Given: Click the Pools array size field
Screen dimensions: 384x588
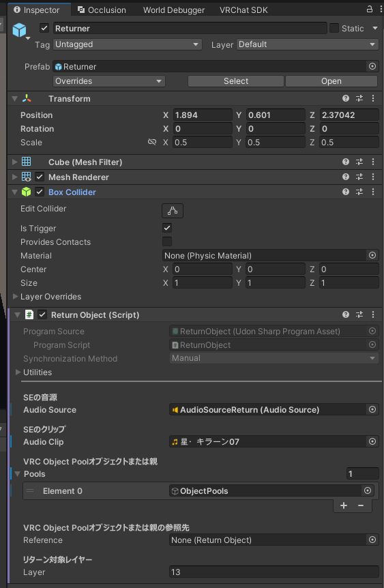Looking at the screenshot, I should coord(363,473).
